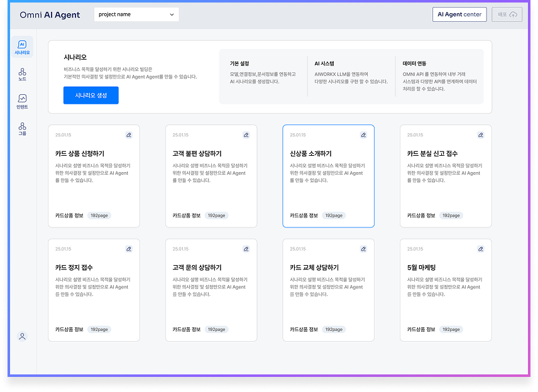The width and height of the screenshot is (538, 392).
Task: Open the 카드 정지 접수 scenario card
Action: (94, 290)
